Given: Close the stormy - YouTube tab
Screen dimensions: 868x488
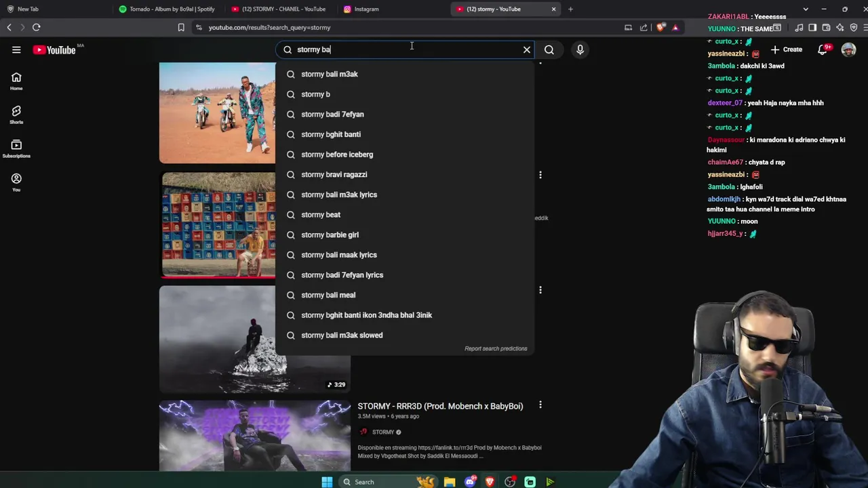Looking at the screenshot, I should click(x=553, y=9).
